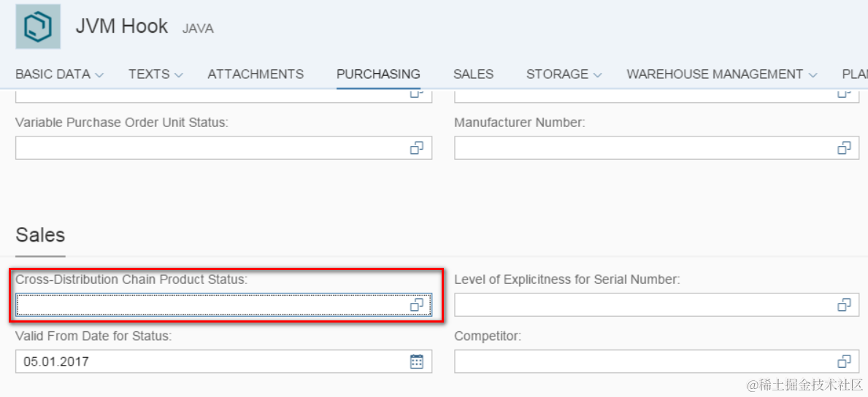The image size is (868, 397).
Task: Expand the Texts tab dropdown arrow
Action: click(x=178, y=74)
